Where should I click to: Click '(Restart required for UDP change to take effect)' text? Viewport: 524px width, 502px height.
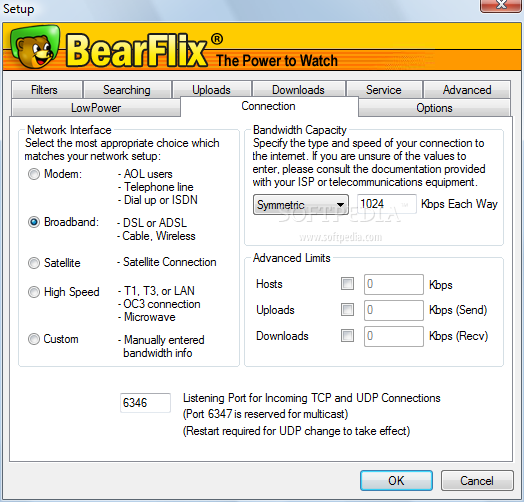point(296,431)
